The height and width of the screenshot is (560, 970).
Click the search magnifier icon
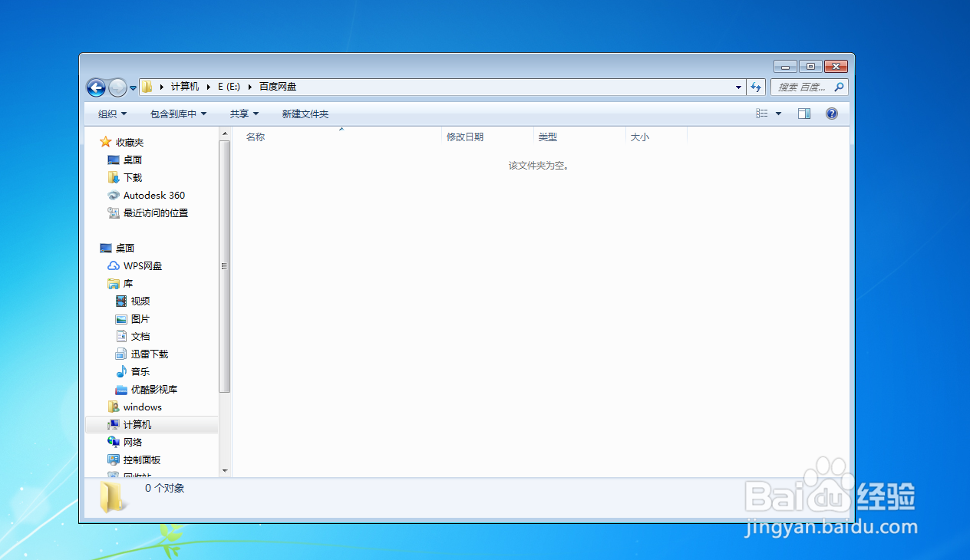[x=839, y=87]
